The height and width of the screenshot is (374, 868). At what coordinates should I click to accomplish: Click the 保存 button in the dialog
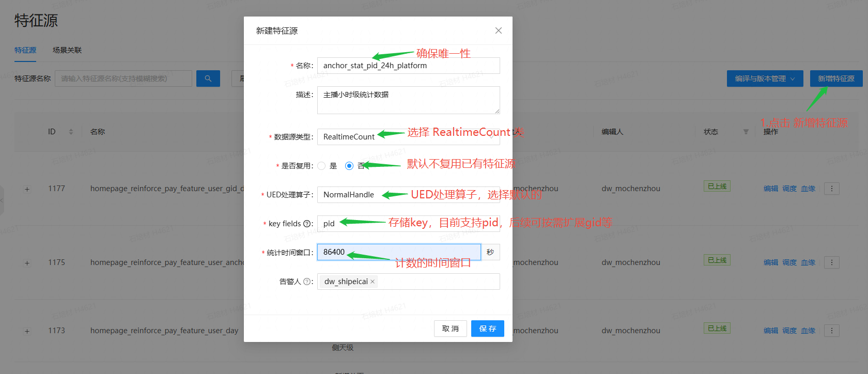click(487, 329)
